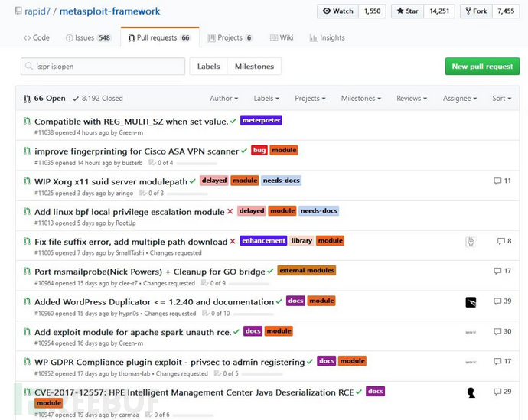Image resolution: width=528 pixels, height=420 pixels.
Task: Click assignee avatar on WordPress Duplicator row
Action: pos(471,302)
